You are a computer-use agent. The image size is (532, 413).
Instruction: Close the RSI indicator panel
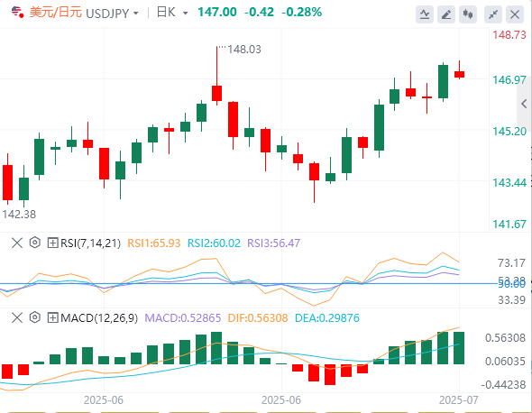(x=17, y=243)
